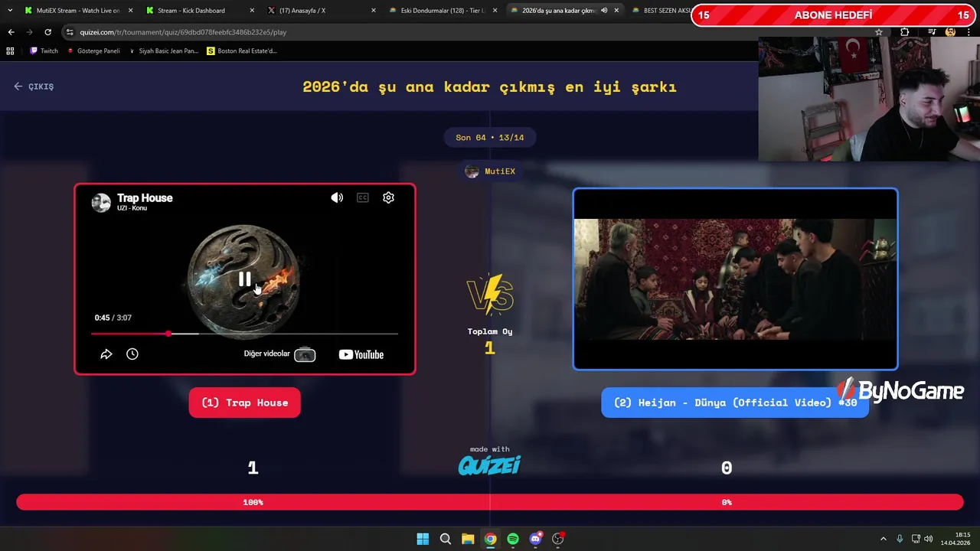
Task: Close the current Quizei tab
Action: coord(616,11)
